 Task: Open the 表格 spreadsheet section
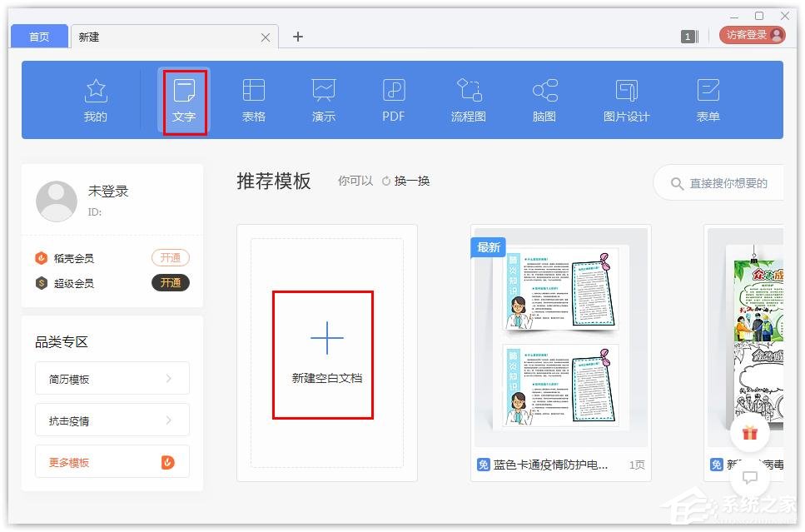[254, 98]
